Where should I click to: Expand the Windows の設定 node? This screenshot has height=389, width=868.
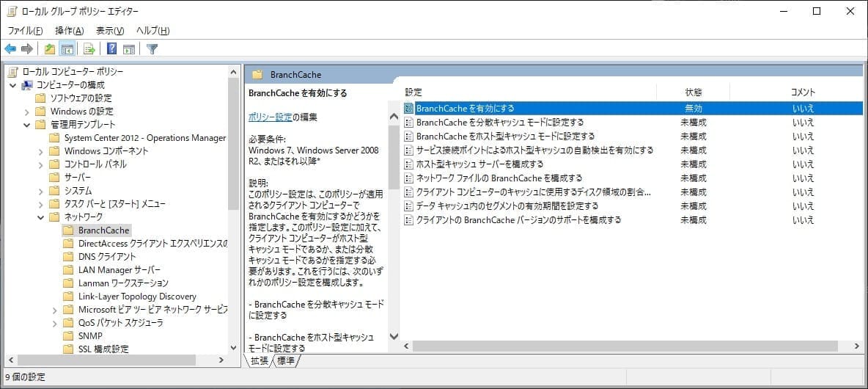coord(26,112)
